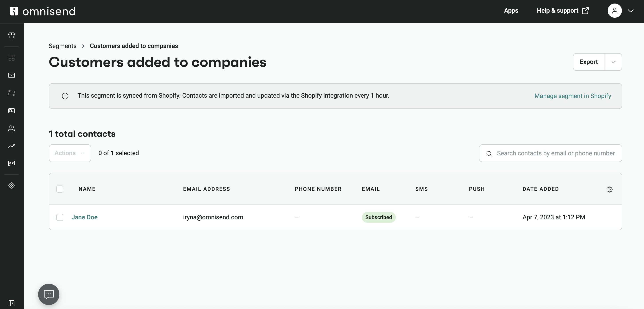Image resolution: width=644 pixels, height=309 pixels.
Task: Click the external link icon beside Help & support
Action: 585,11
